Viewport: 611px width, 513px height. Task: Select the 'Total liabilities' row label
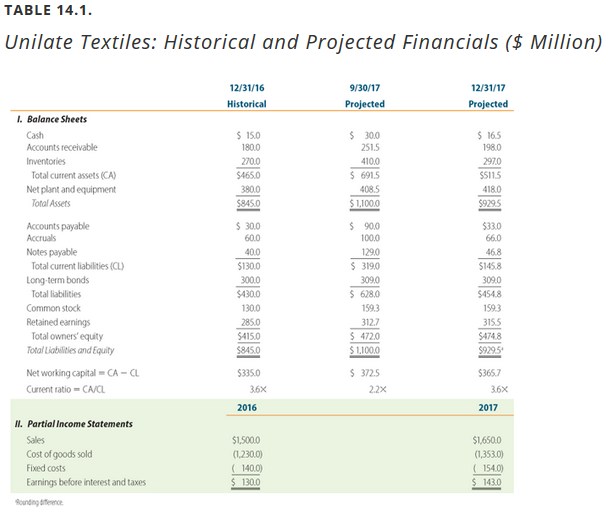coord(56,294)
